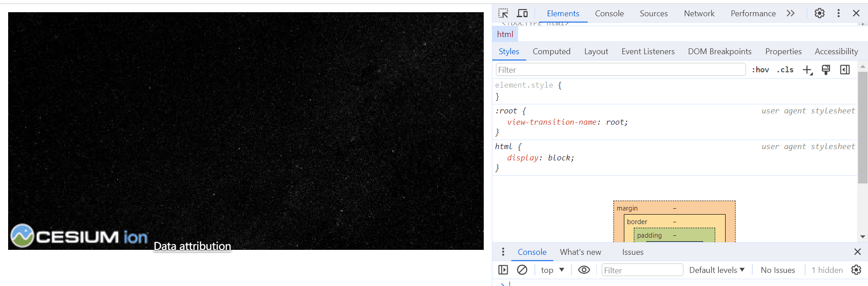Click the 1 hidden messages label
Screen dimensions: 868x286
coord(827,270)
